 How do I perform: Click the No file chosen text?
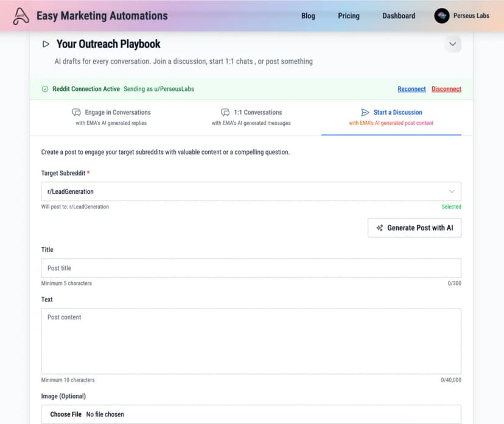[105, 414]
